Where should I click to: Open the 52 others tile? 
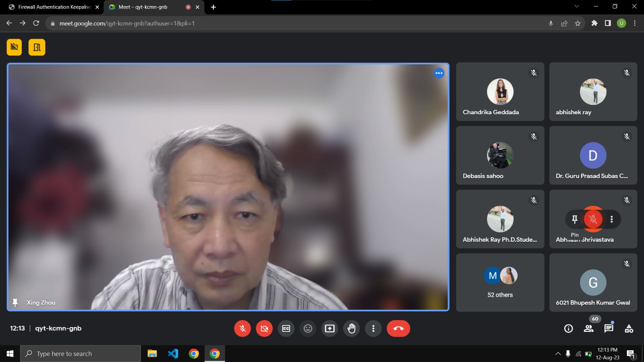500,282
